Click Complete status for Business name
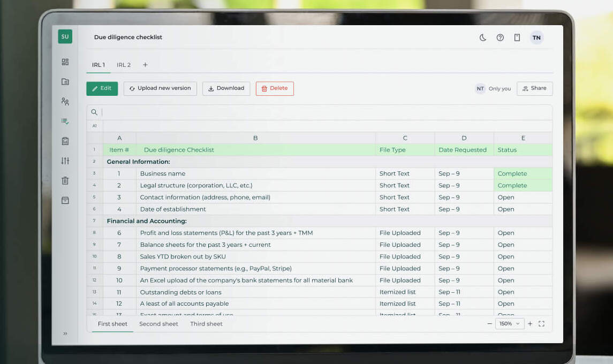This screenshot has width=613, height=364. click(x=523, y=173)
